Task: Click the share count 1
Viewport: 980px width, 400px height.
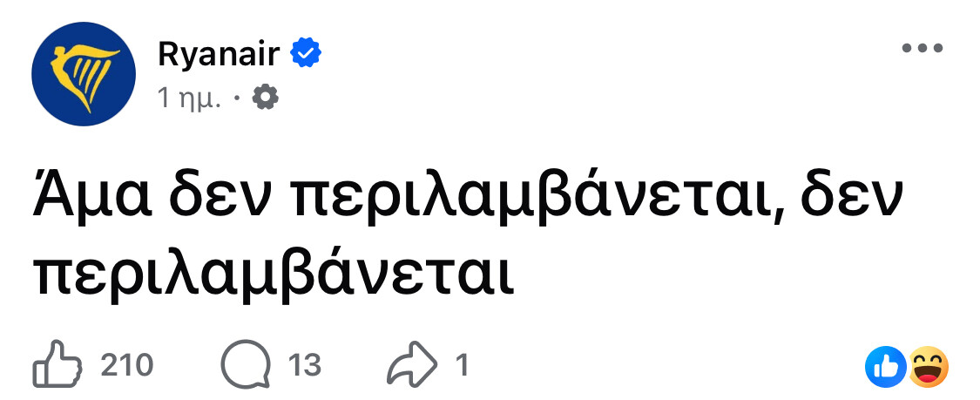Action: click(463, 364)
